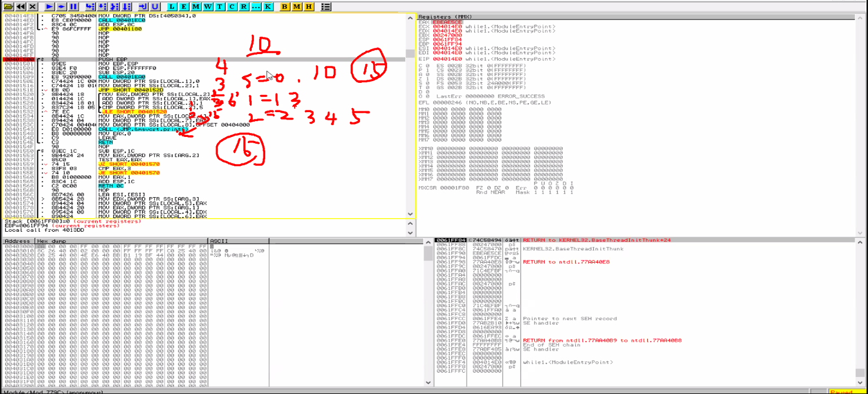Open debugger Options list icon
868x394 pixels.
[x=326, y=6]
